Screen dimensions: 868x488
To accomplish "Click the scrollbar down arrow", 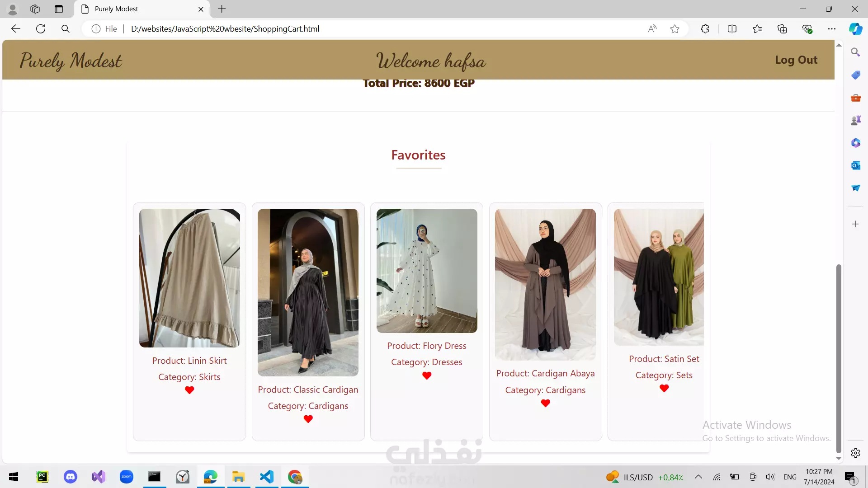I will (x=839, y=458).
